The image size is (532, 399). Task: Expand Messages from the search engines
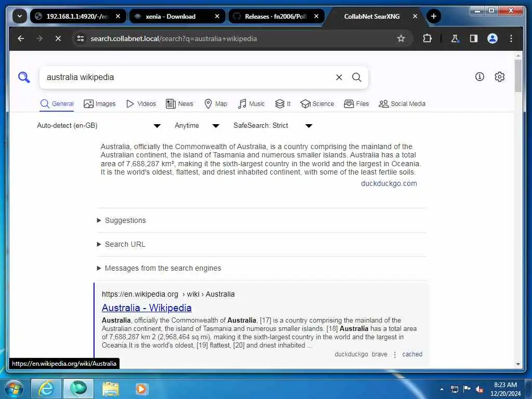159,268
